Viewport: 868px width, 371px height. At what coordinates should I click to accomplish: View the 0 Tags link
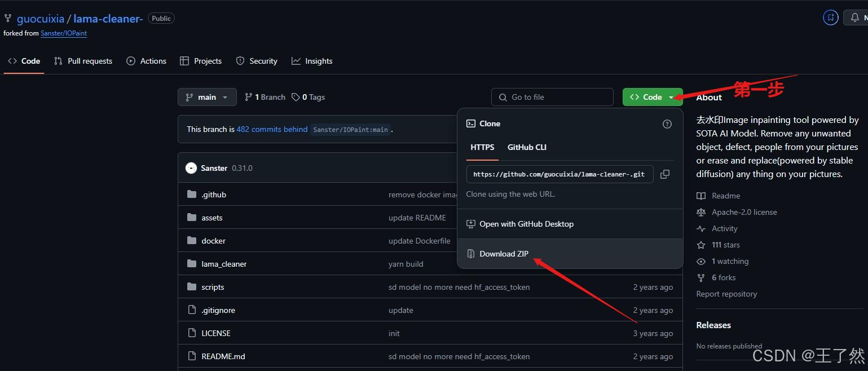(x=309, y=97)
